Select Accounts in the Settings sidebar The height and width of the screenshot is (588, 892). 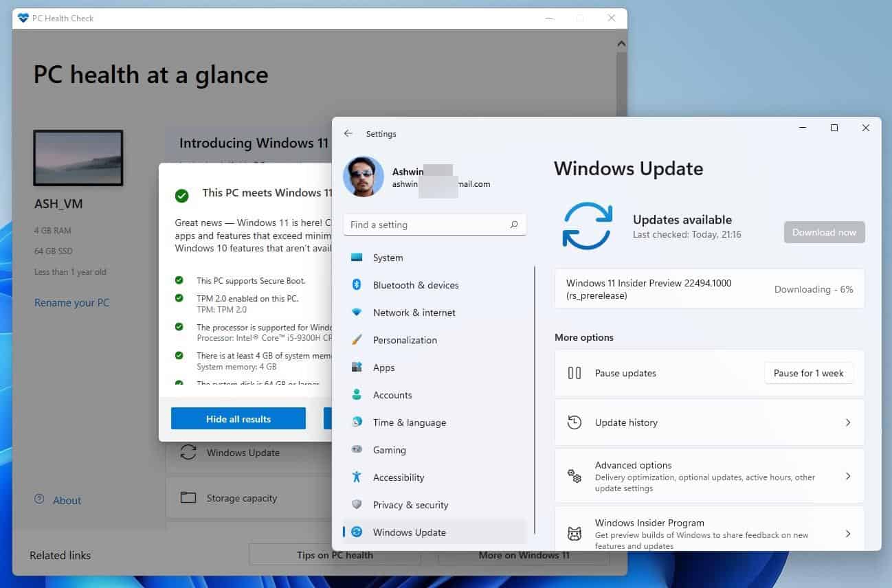click(434, 395)
